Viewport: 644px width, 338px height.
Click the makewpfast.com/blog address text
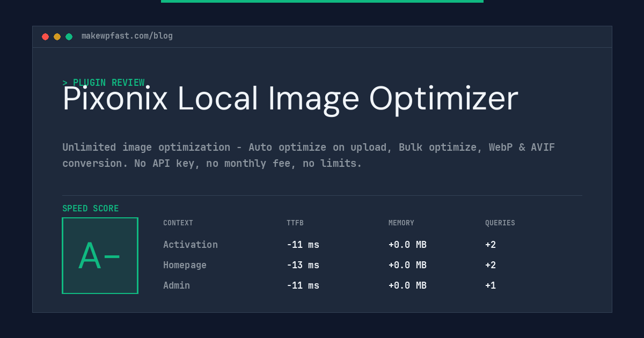127,36
